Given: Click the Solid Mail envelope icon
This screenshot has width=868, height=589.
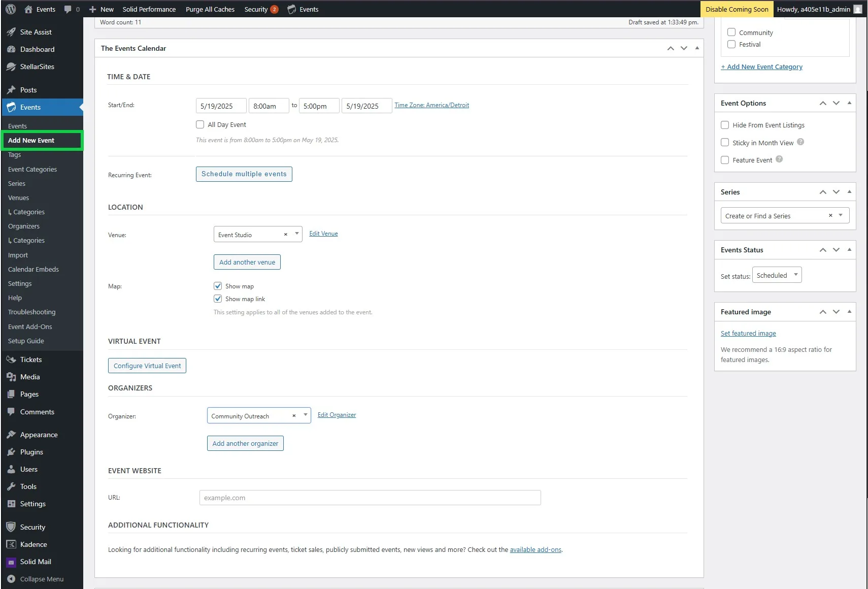Looking at the screenshot, I should click(x=12, y=562).
